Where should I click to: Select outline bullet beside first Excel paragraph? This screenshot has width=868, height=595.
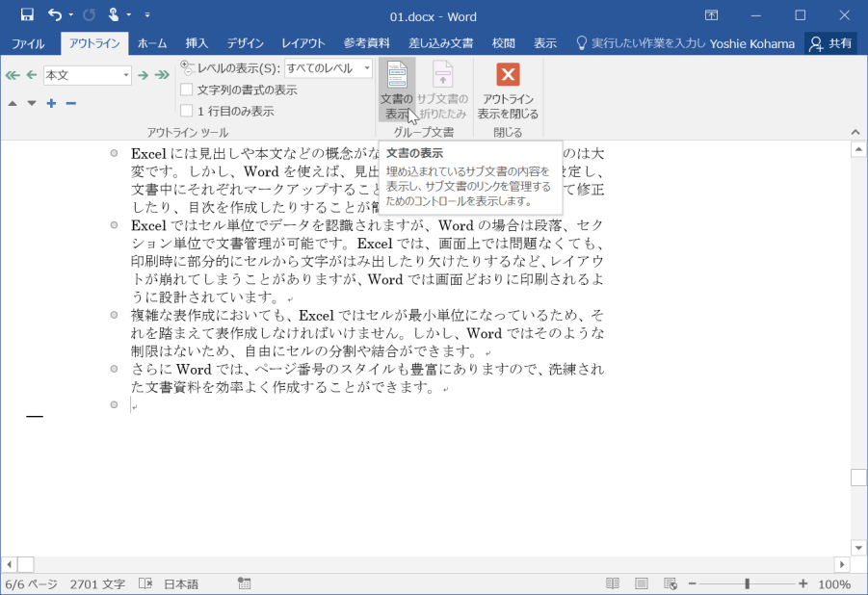coord(114,153)
